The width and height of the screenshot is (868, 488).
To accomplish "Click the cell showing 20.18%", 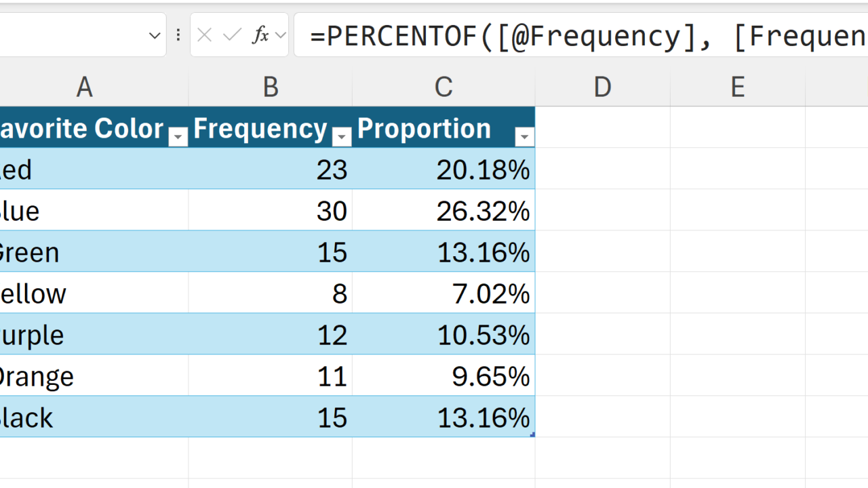I will tap(443, 169).
